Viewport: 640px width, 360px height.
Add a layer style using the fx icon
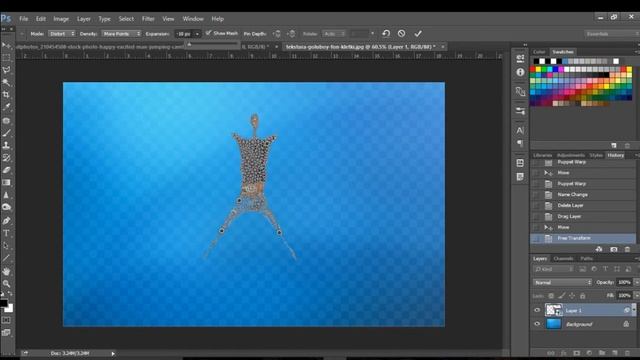tap(564, 353)
